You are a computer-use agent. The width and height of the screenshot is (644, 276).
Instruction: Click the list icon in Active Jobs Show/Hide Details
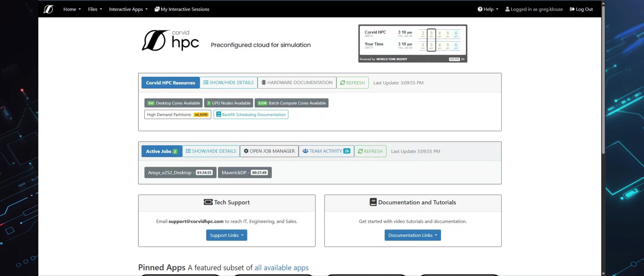pos(188,151)
